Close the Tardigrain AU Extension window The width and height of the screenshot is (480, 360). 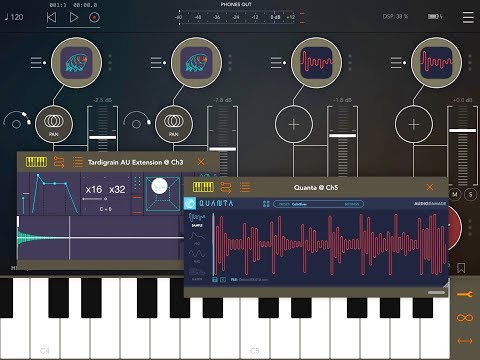(x=201, y=162)
